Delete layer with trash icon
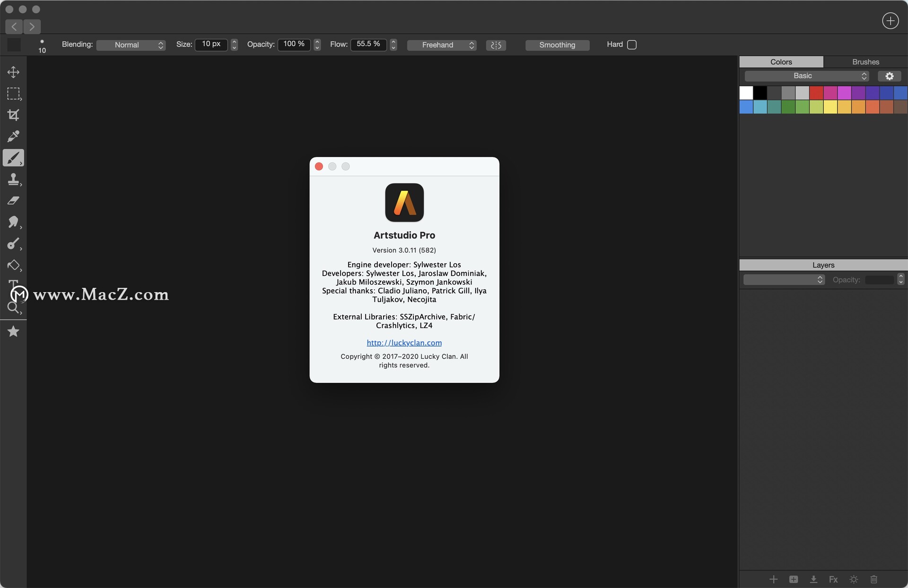This screenshot has width=908, height=588. [874, 579]
